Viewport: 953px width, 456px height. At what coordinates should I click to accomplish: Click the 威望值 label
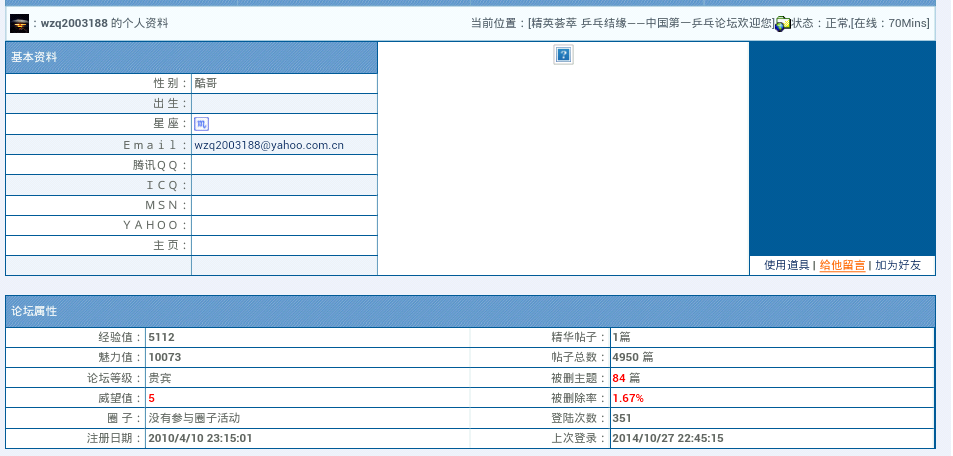pos(121,399)
